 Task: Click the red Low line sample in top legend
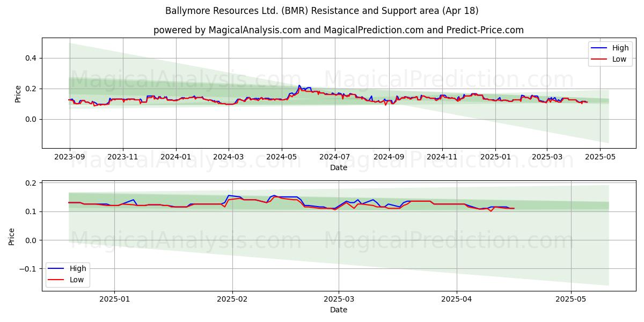599,60
